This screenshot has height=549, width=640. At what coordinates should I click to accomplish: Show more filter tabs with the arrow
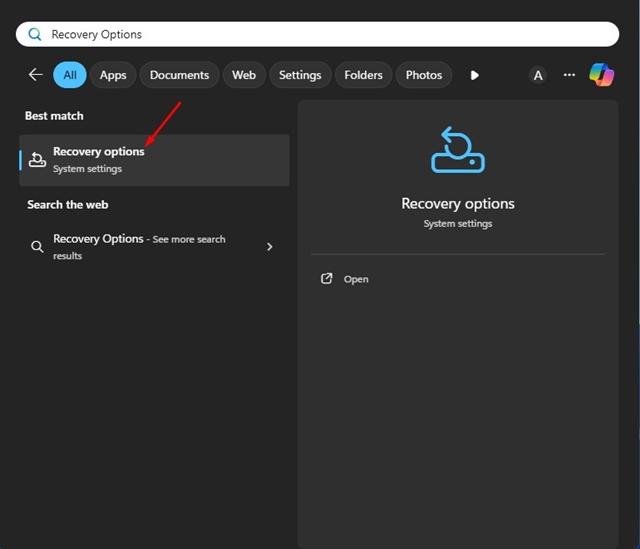point(474,75)
